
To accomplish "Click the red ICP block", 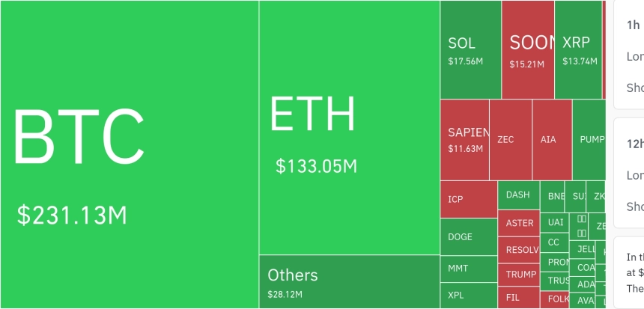I will pyautogui.click(x=468, y=199).
